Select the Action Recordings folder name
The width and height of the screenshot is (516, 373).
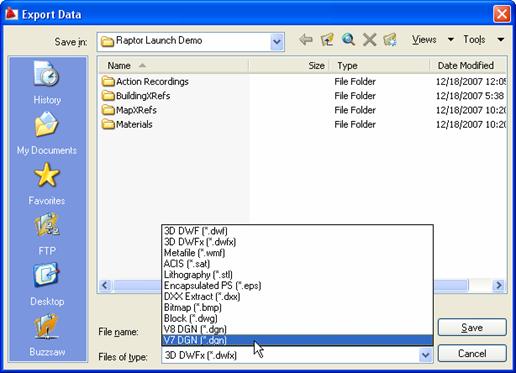152,81
